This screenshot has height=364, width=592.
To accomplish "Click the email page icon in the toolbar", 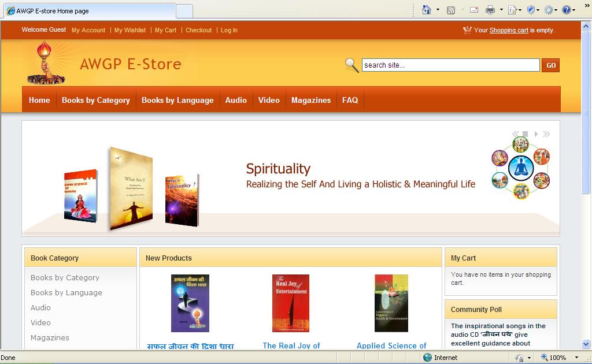I will 473,10.
